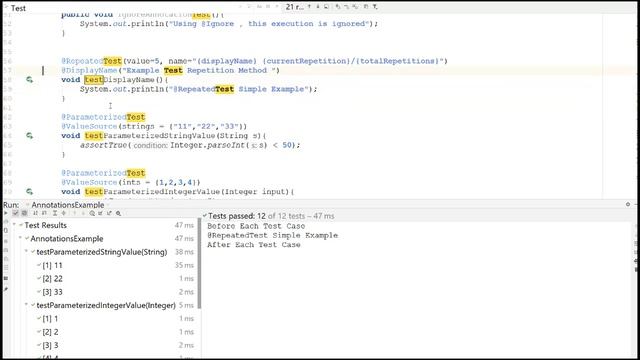The height and width of the screenshot is (360, 640).
Task: Run testParameterizedIntegerValue from its gutter icon
Action: [x=29, y=191]
